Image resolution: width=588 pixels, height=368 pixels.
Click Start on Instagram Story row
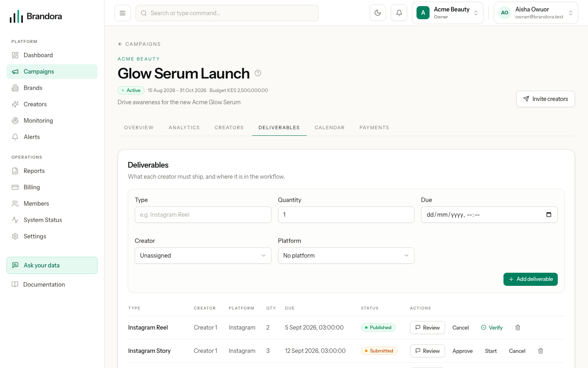pyautogui.click(x=491, y=351)
